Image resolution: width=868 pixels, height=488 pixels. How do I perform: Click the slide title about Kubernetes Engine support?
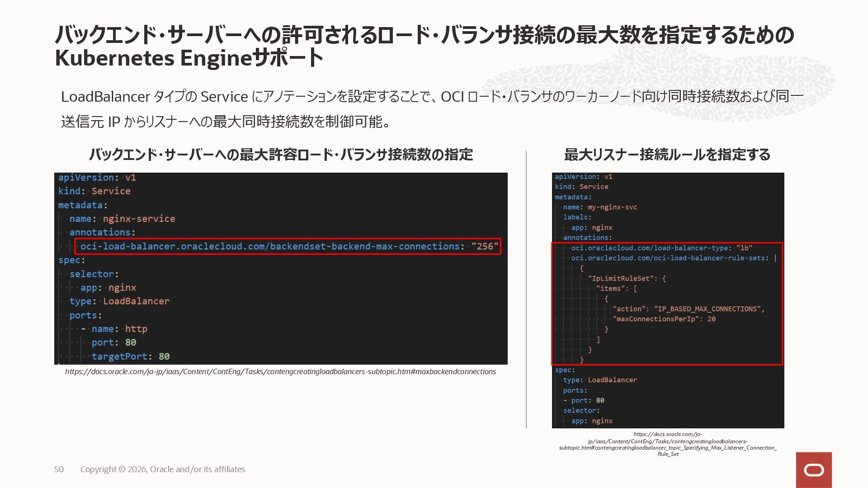[424, 46]
